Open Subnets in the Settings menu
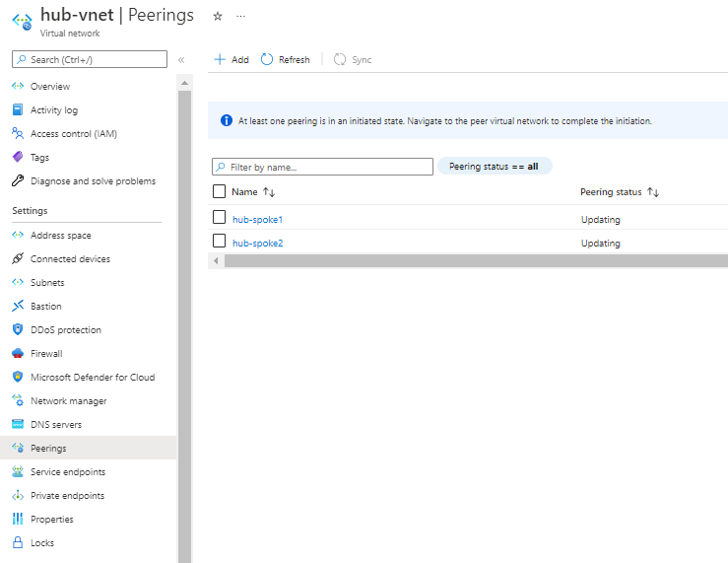 click(x=48, y=283)
